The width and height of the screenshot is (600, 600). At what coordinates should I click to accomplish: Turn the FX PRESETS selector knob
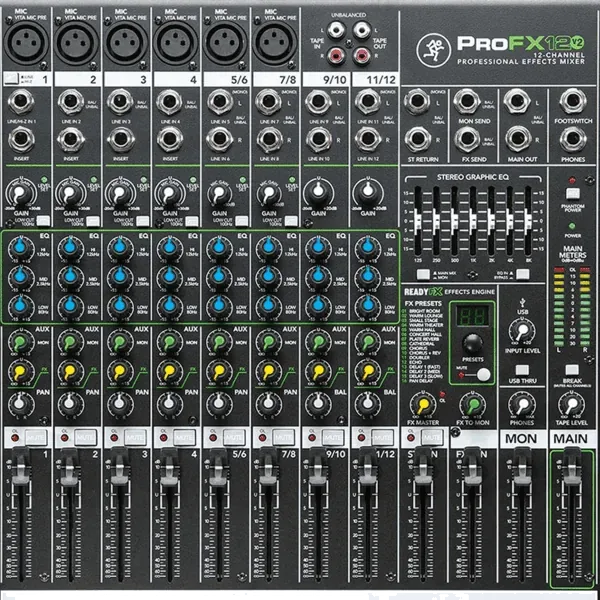tap(473, 342)
